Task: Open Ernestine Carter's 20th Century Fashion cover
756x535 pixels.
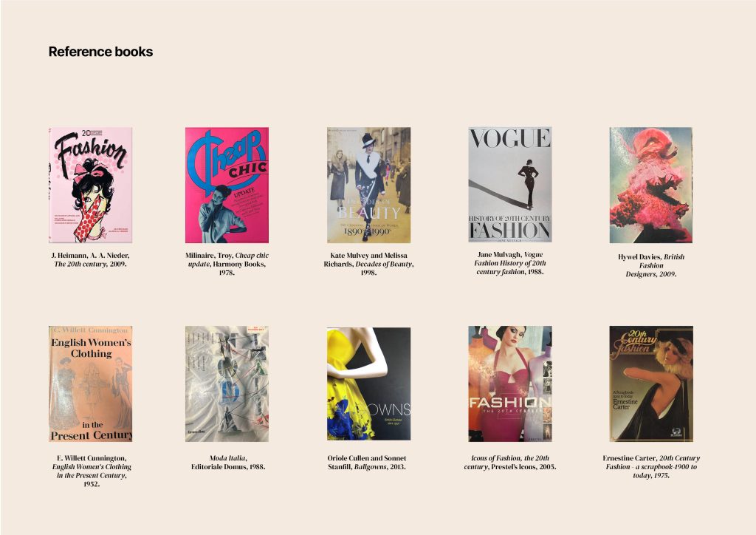Action: [651, 384]
